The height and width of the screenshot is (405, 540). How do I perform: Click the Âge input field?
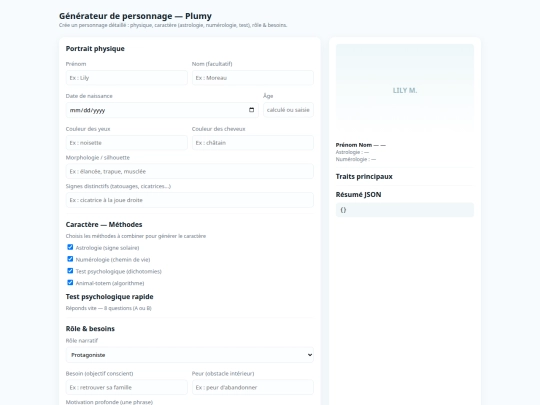(x=288, y=110)
